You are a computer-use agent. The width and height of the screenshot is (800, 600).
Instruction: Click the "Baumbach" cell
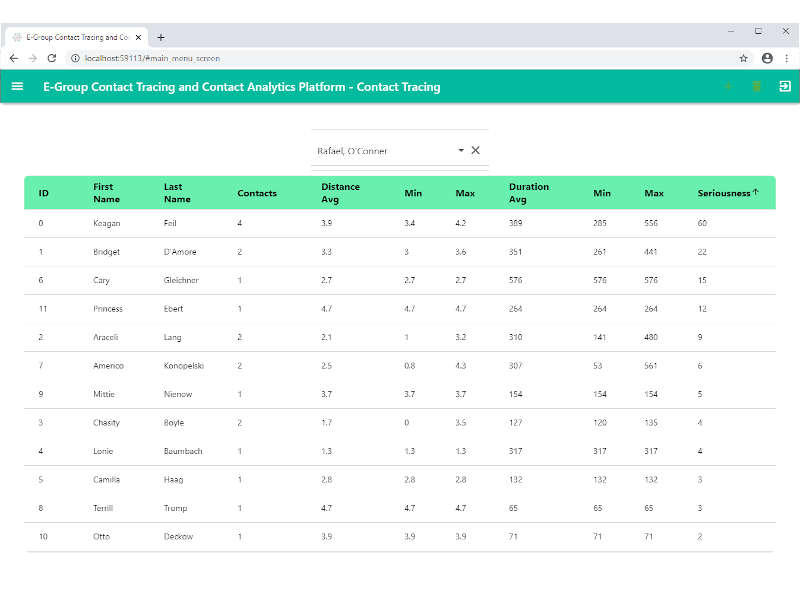(183, 451)
